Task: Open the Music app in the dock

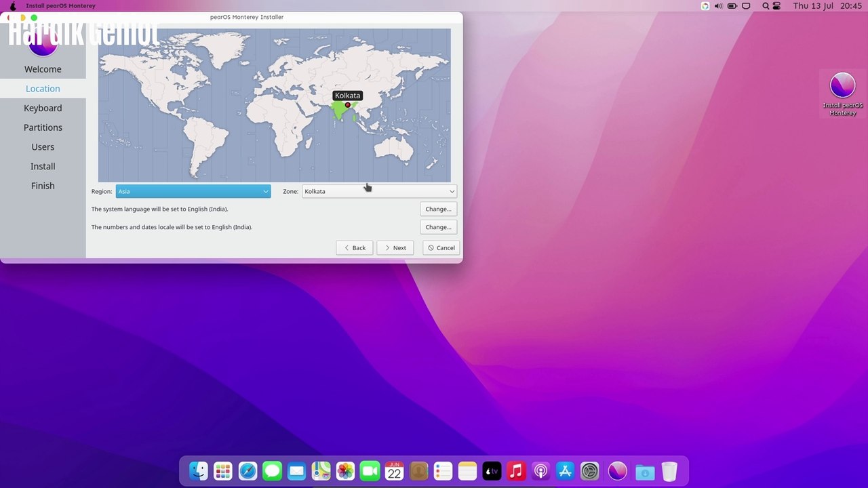Action: click(516, 470)
